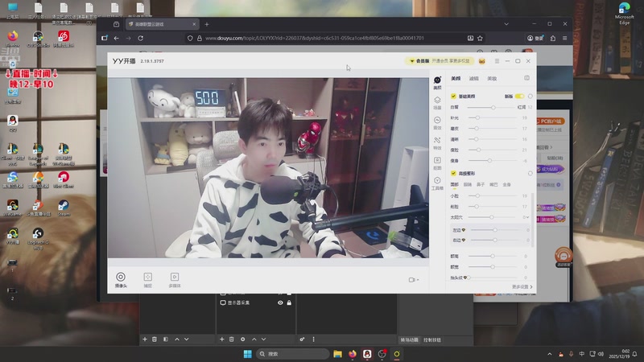
Task: Open the 抠图 cutout sidebar icon
Action: (x=437, y=163)
